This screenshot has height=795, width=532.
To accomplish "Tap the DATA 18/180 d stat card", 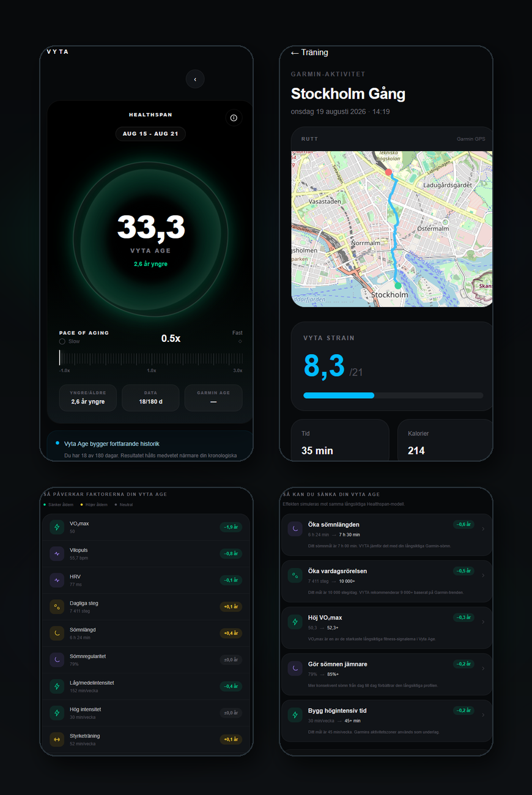I will (150, 398).
